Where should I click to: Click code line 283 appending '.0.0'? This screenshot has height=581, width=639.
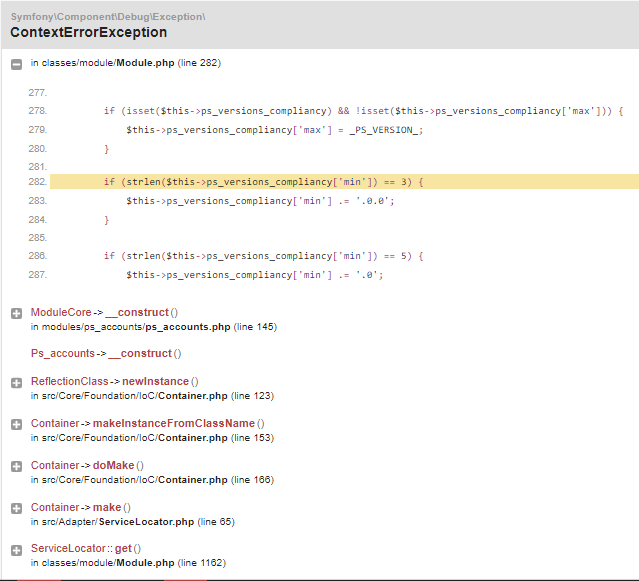(260, 201)
